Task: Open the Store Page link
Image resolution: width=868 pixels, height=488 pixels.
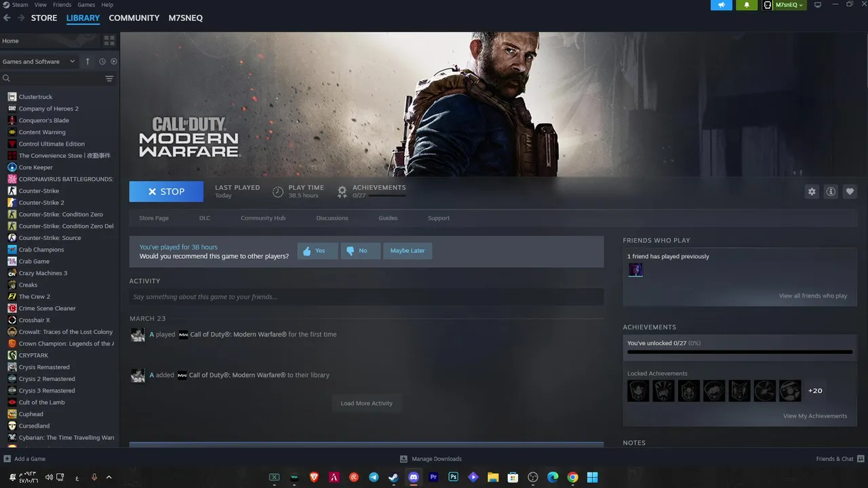Action: tap(154, 218)
